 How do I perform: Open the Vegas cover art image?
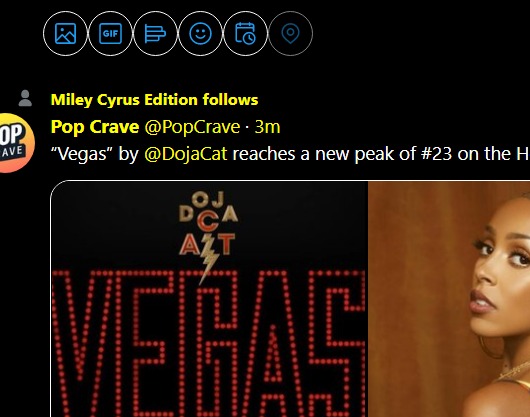(x=209, y=299)
